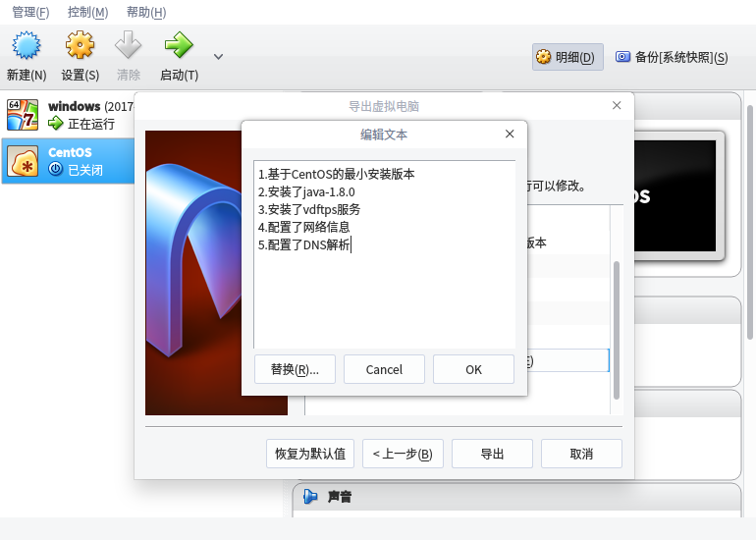Open Snapshots (备份[系统快照]) view
This screenshot has width=756, height=540.
pyautogui.click(x=672, y=57)
